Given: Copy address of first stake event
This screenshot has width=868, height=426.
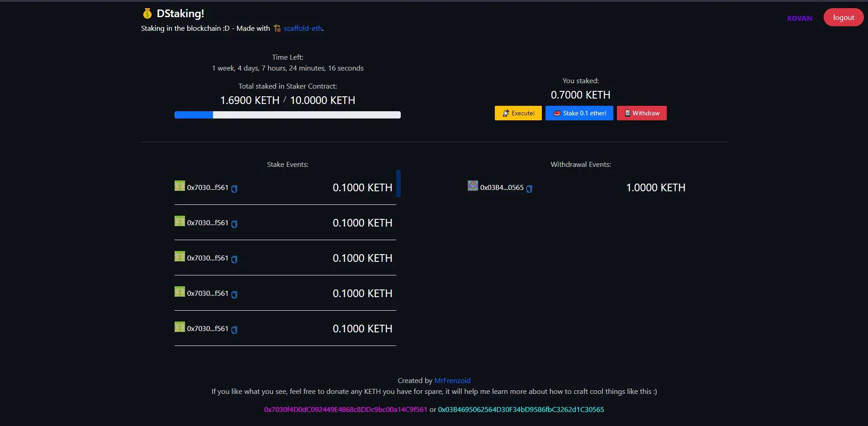Looking at the screenshot, I should [x=234, y=189].
